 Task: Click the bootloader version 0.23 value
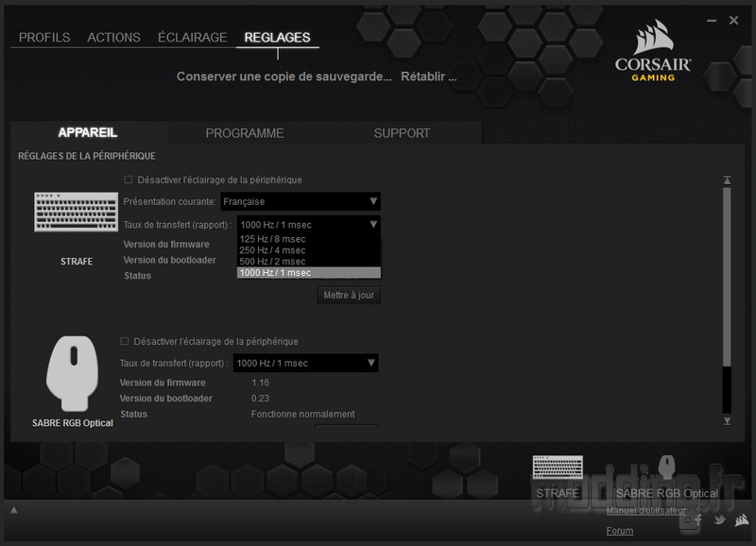[261, 399]
